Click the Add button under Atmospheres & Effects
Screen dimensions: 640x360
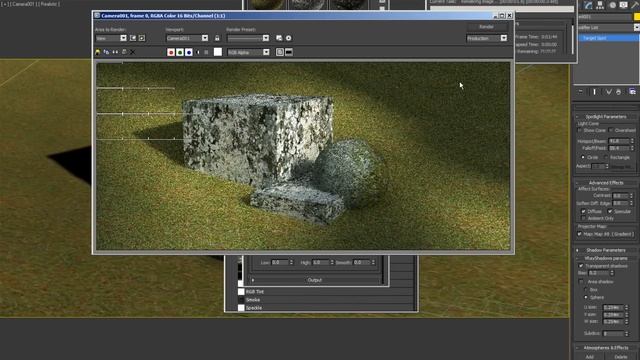(590, 357)
